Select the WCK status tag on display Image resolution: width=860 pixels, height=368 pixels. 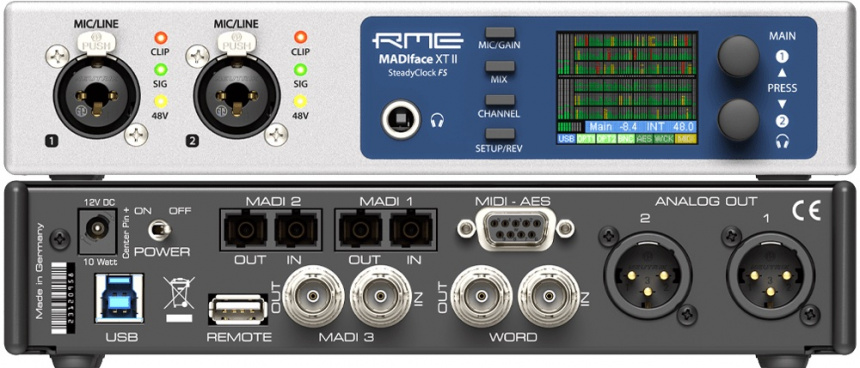click(664, 139)
